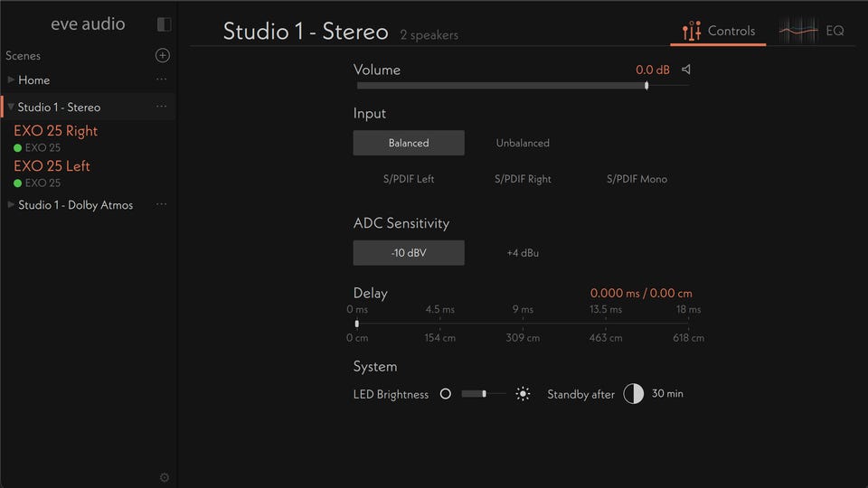868x488 pixels.
Task: Expand the Studio 1 - Dolby Atmos scene
Action: [x=11, y=205]
